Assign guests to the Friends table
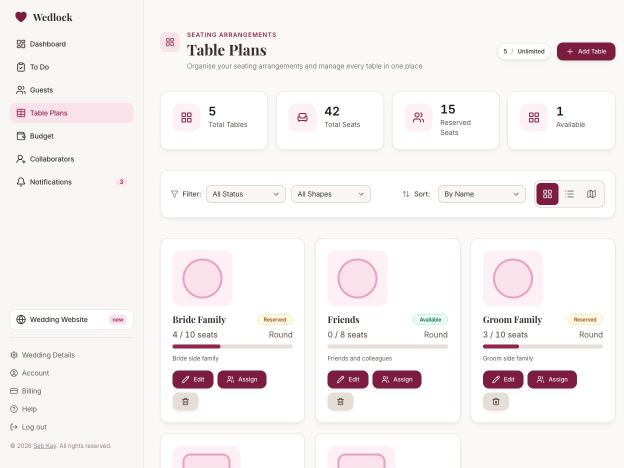Viewport: 624px width, 468px height. (397, 380)
